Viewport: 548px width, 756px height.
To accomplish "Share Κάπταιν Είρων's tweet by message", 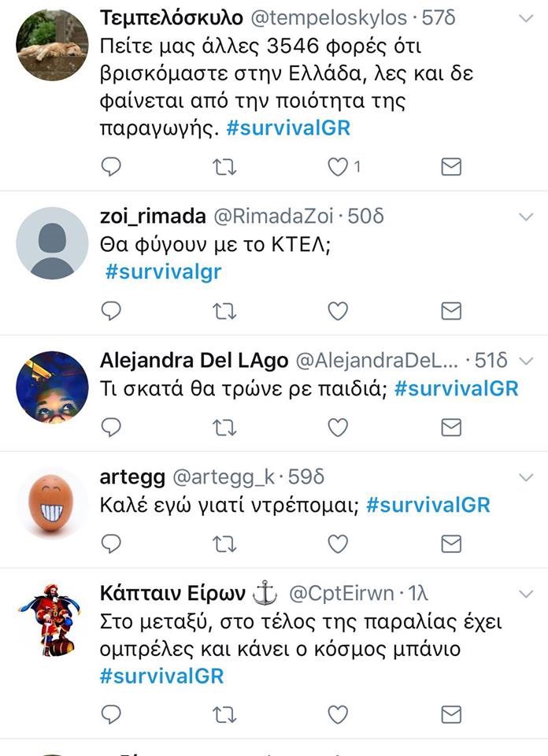I will pyautogui.click(x=451, y=714).
